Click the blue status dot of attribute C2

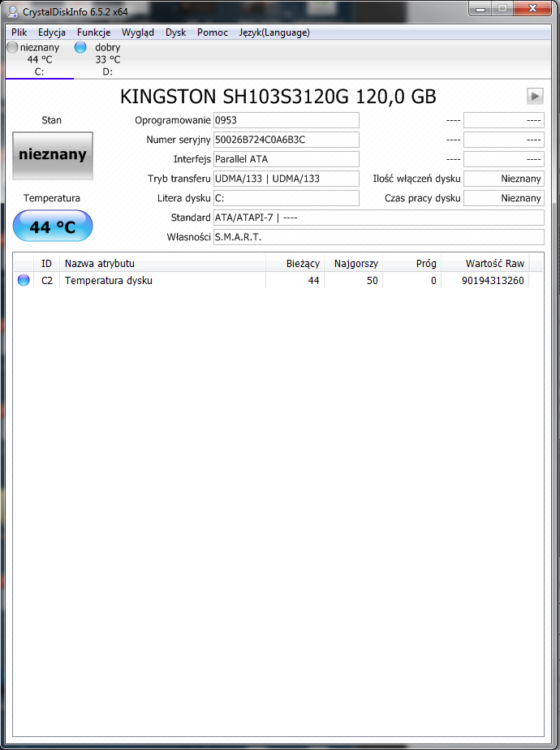pyautogui.click(x=24, y=280)
